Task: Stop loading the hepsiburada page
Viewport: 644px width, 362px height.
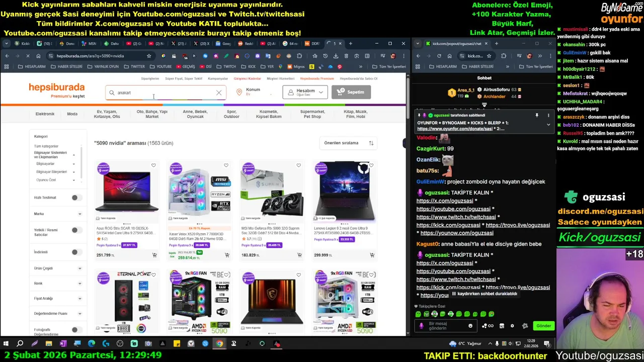Action: (27, 56)
